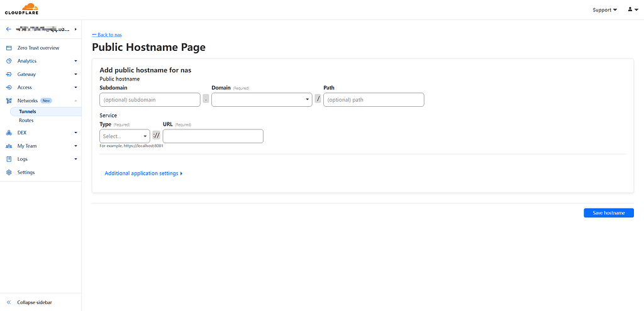This screenshot has width=644, height=311.
Task: Click the Access icon in sidebar
Action: pos(9,87)
